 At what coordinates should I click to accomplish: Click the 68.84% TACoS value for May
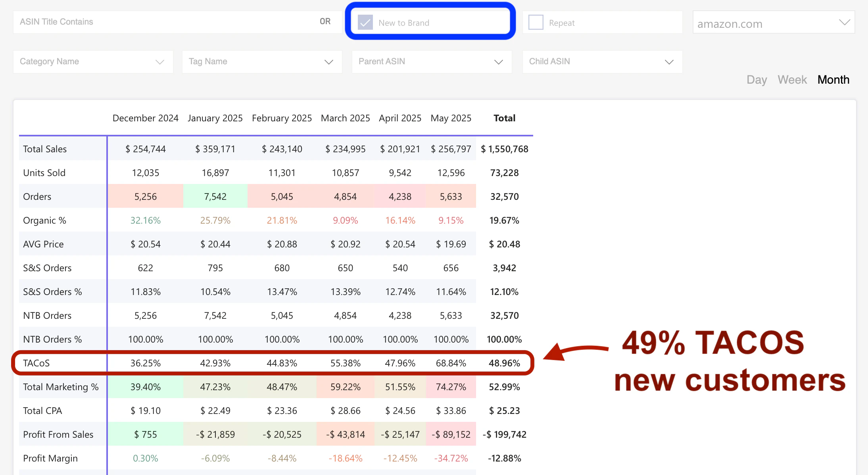[x=451, y=363]
